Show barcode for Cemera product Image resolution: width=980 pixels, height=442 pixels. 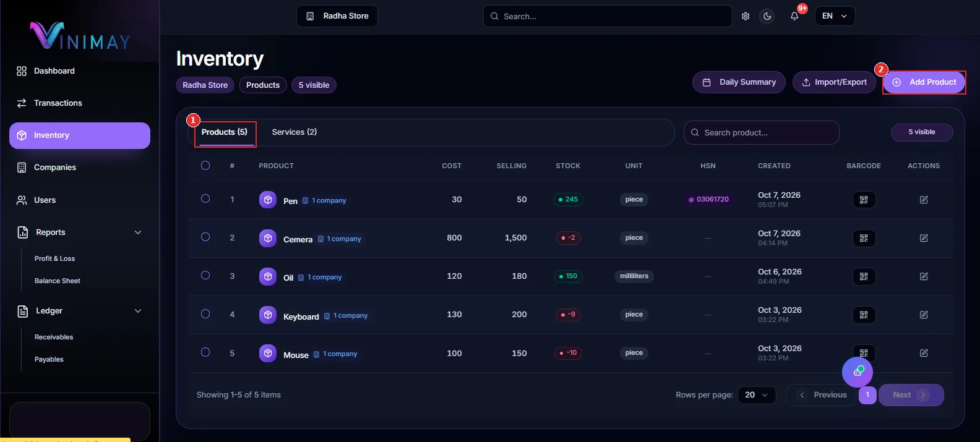click(x=864, y=238)
